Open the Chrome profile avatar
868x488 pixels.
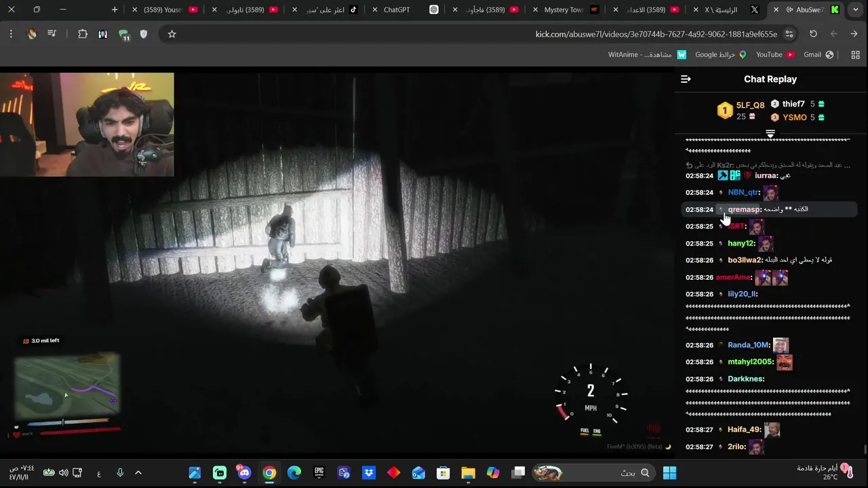31,34
